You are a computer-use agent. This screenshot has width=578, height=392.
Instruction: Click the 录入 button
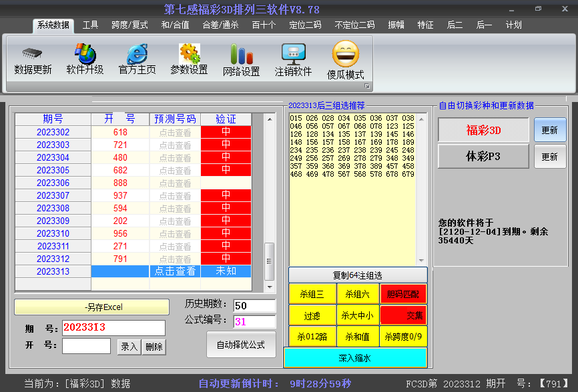tap(129, 347)
